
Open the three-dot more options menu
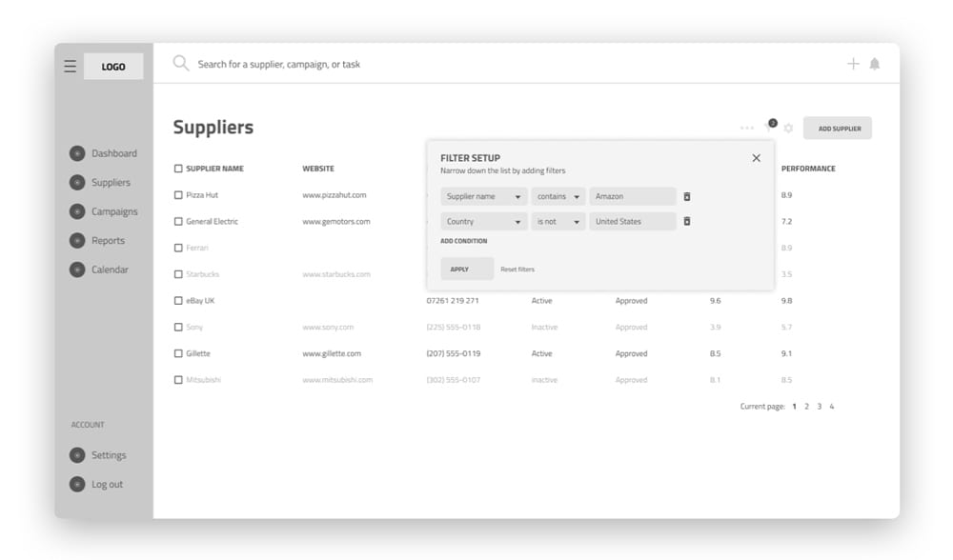click(747, 129)
